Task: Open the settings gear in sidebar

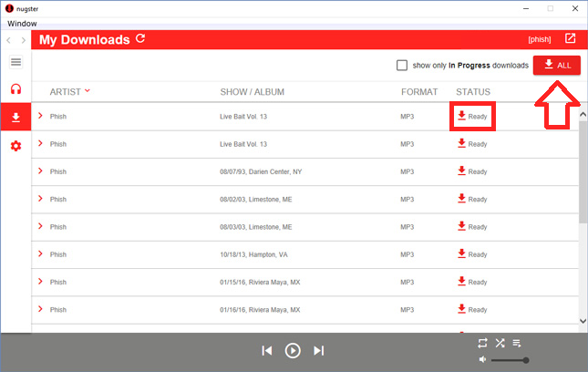Action: tap(15, 146)
